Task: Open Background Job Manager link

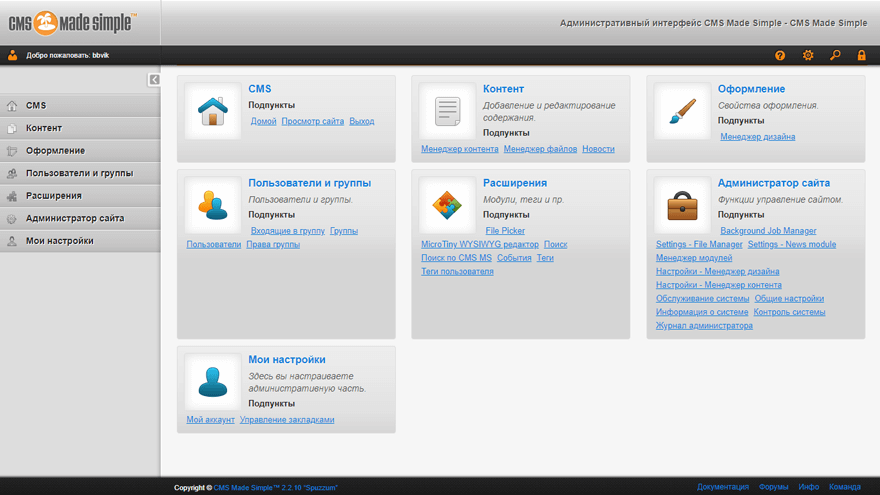Action: [x=768, y=231]
